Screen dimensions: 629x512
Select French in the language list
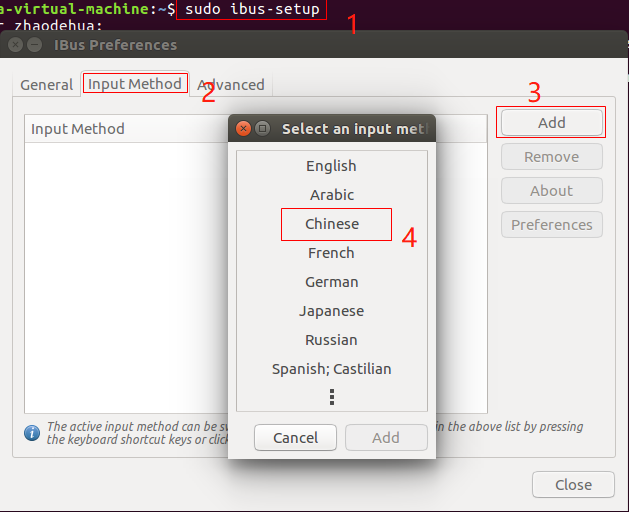pyautogui.click(x=331, y=253)
